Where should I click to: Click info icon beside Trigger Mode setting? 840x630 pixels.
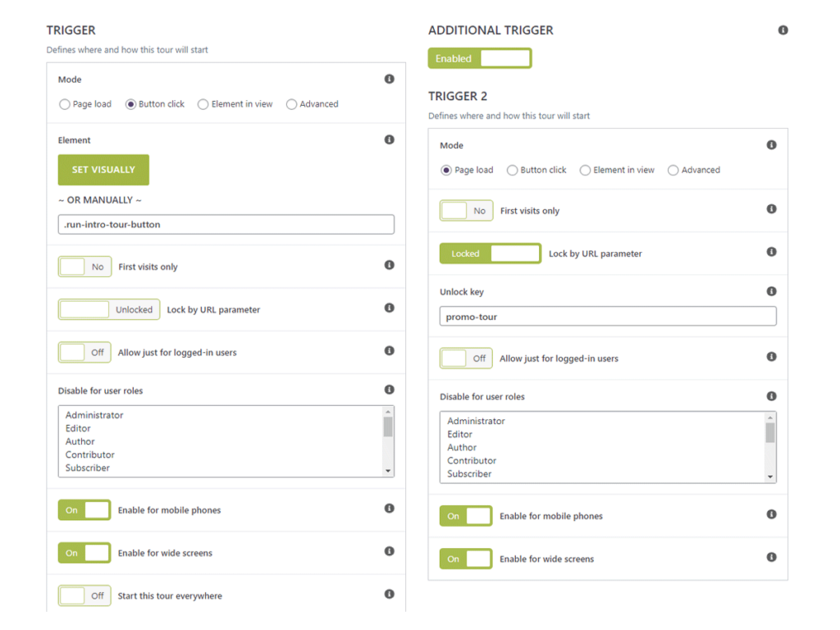tap(389, 80)
